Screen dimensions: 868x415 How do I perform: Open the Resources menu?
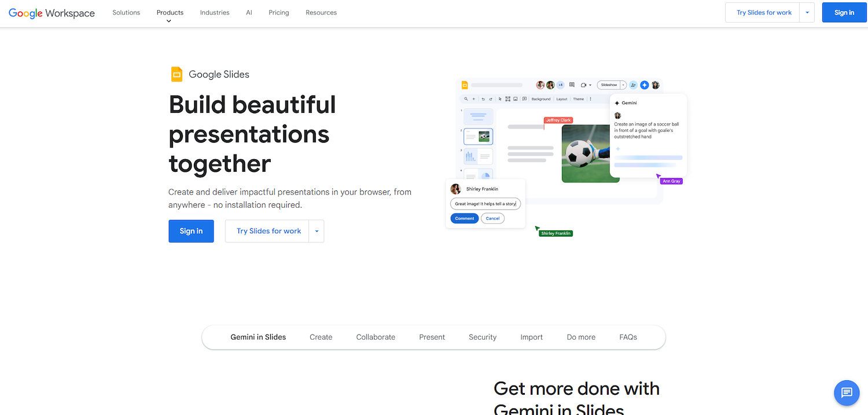[x=321, y=13]
